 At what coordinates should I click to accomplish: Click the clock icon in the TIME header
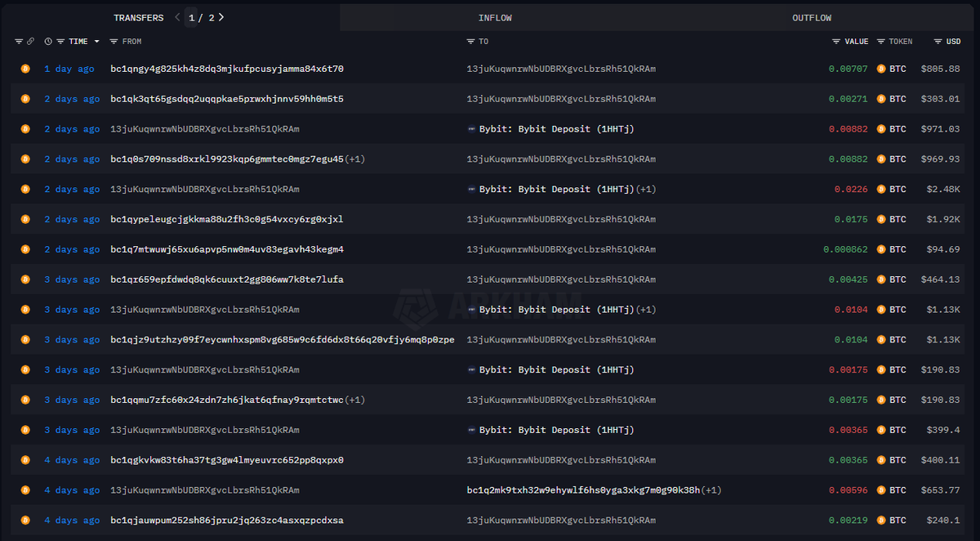[x=47, y=41]
